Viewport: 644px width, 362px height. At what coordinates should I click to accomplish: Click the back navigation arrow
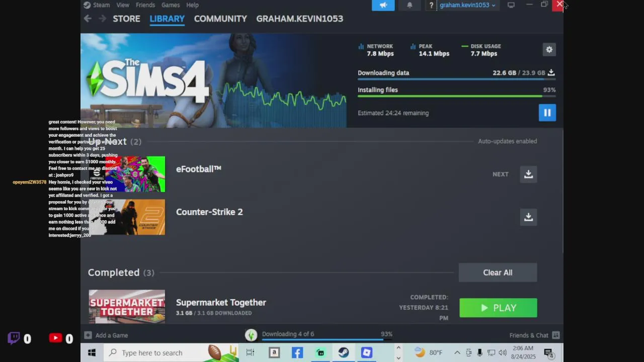pos(88,19)
